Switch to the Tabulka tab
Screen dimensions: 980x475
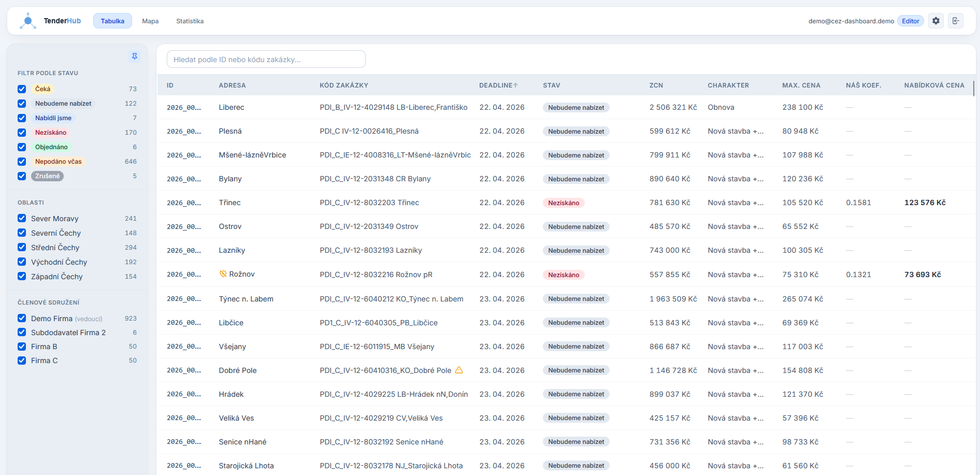[112, 21]
